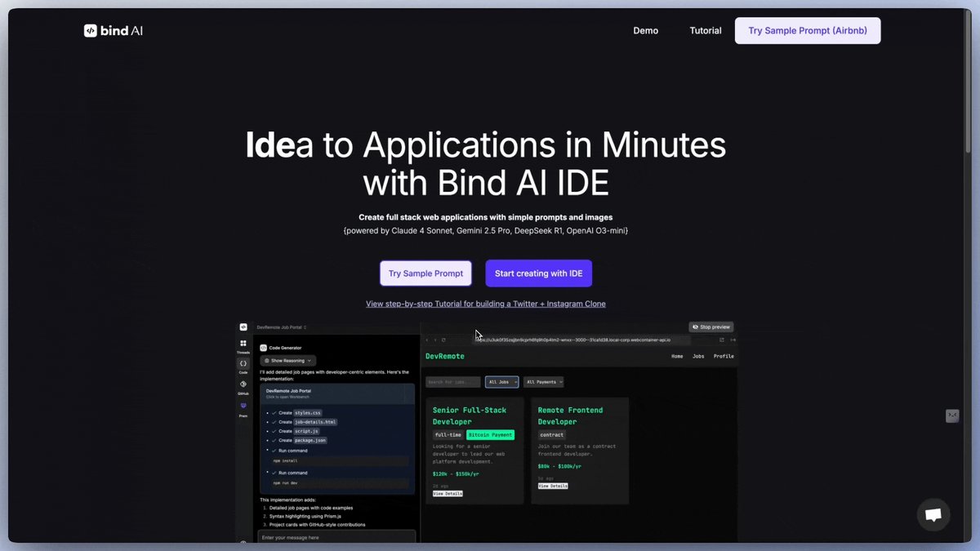Click Try Sample Prompt (Airbnb) button
Screen dimensions: 980x551
coord(808,31)
